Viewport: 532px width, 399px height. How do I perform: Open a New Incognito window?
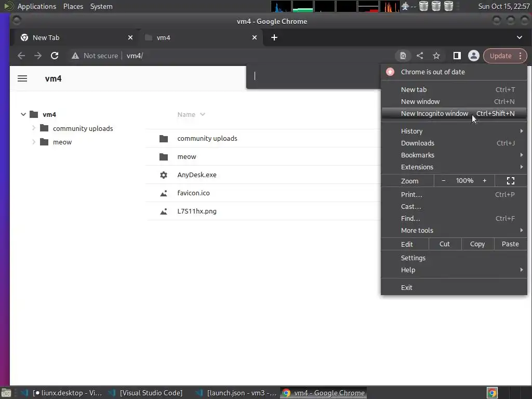454,113
